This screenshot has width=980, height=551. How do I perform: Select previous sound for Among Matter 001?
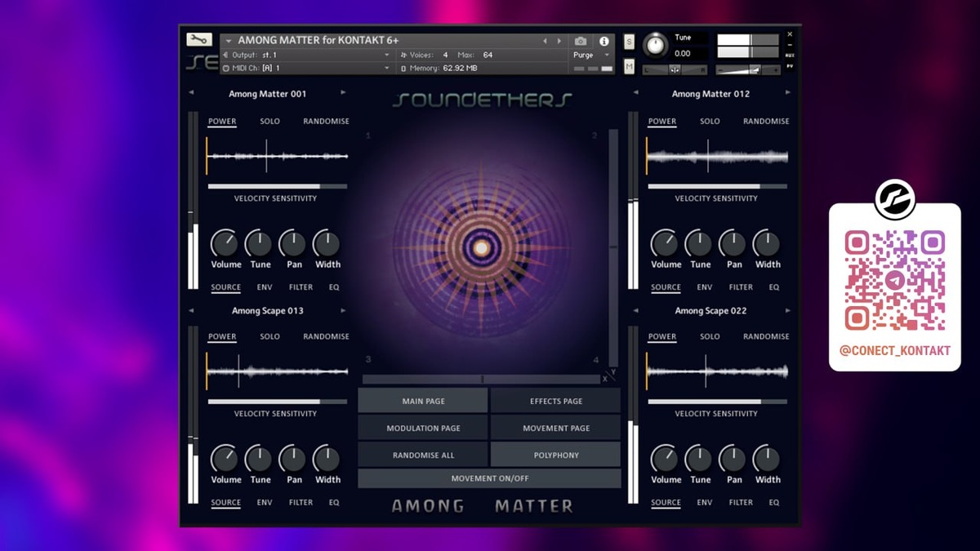[x=191, y=93]
